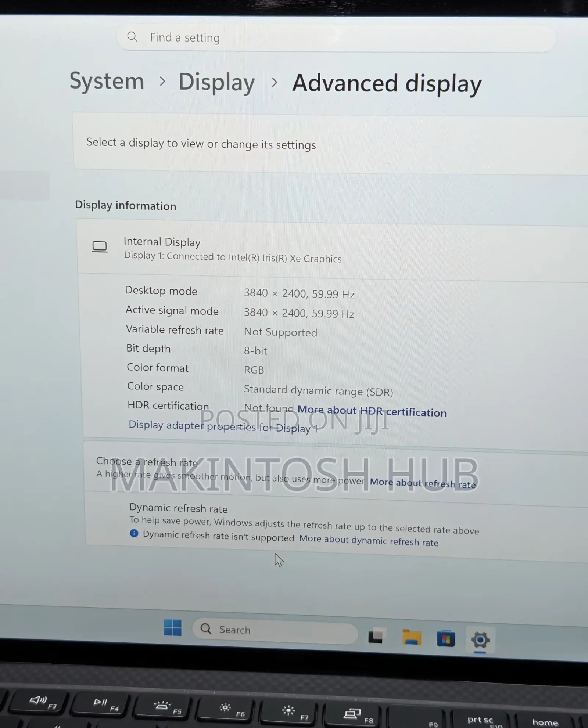Click the Choose a refresh rate heading

(147, 462)
